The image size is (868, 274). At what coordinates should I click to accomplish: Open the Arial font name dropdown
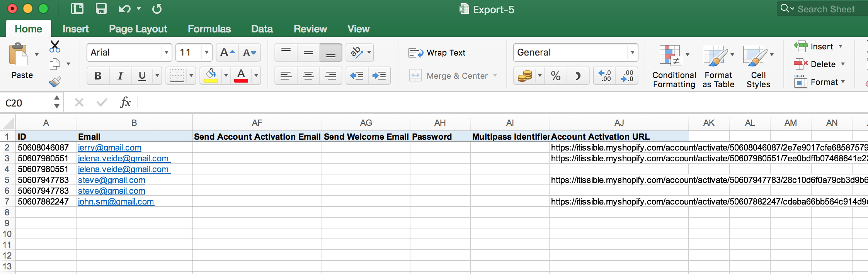click(x=166, y=52)
